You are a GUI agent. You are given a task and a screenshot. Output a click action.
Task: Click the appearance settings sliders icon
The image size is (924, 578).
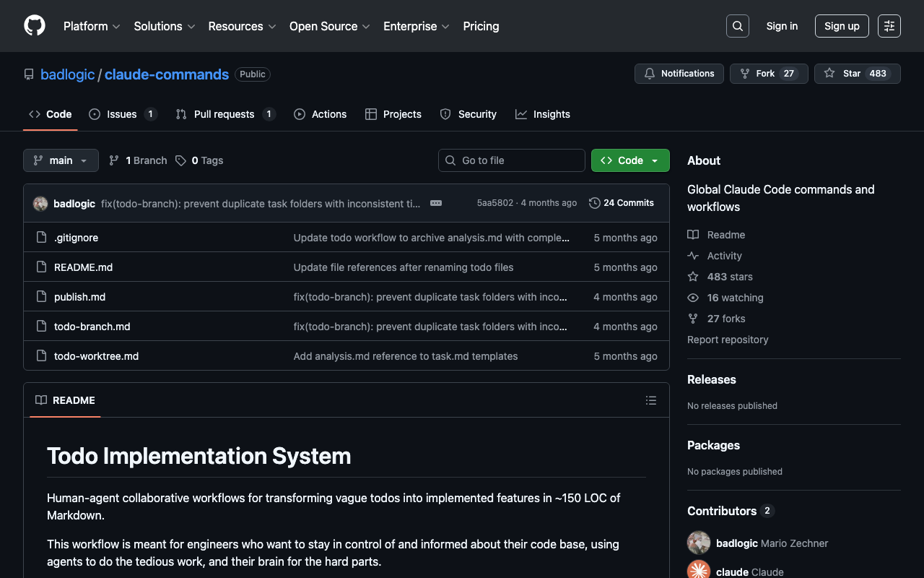click(889, 26)
